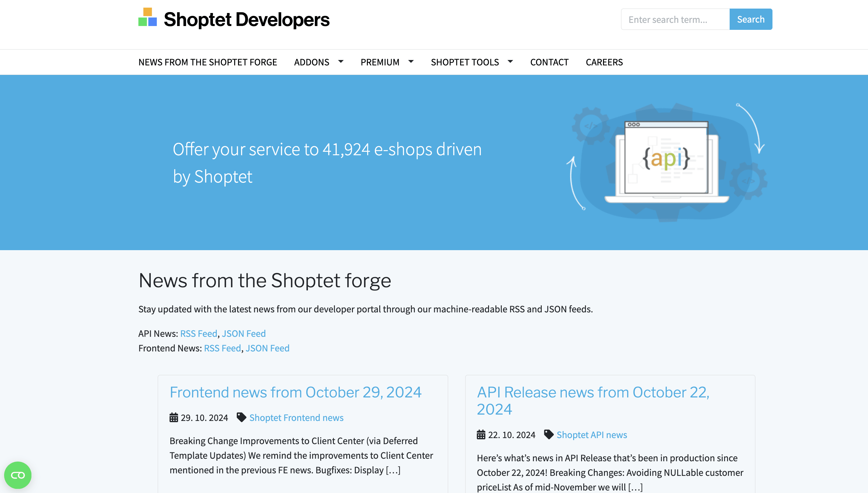Click the search term input field
868x493 pixels.
(675, 19)
